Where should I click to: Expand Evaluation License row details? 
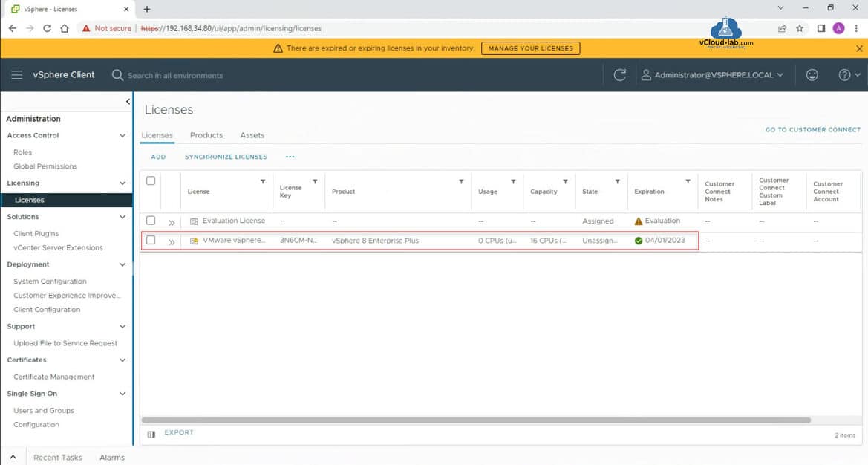[172, 223]
